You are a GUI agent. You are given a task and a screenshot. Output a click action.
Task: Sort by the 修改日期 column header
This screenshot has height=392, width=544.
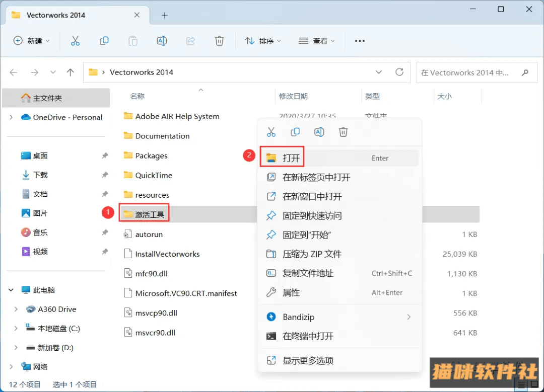click(x=293, y=96)
